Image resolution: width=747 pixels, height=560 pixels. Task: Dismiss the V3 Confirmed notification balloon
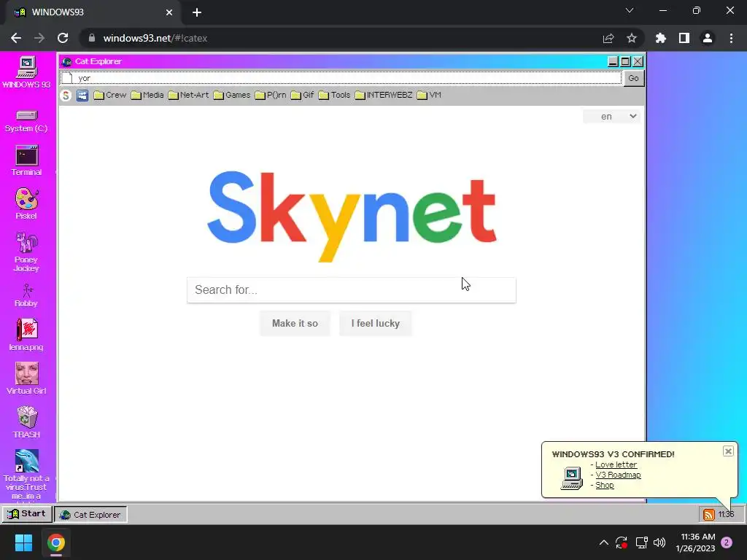728,451
